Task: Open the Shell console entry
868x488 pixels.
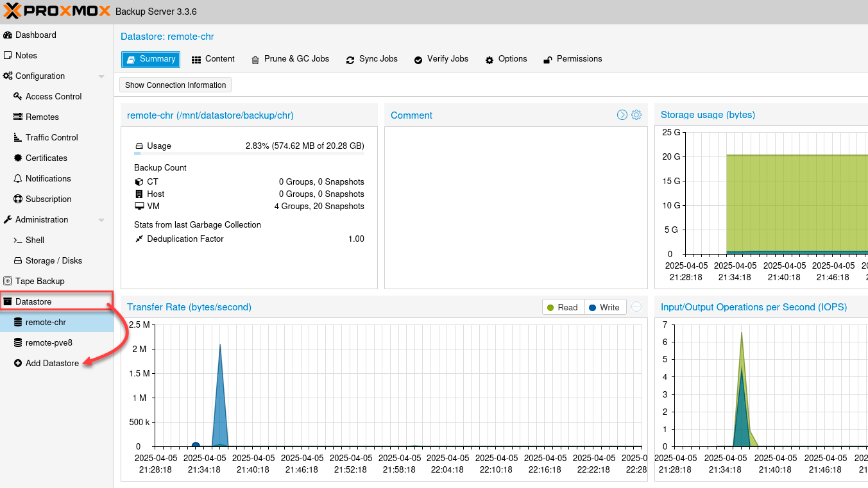Action: click(x=35, y=240)
